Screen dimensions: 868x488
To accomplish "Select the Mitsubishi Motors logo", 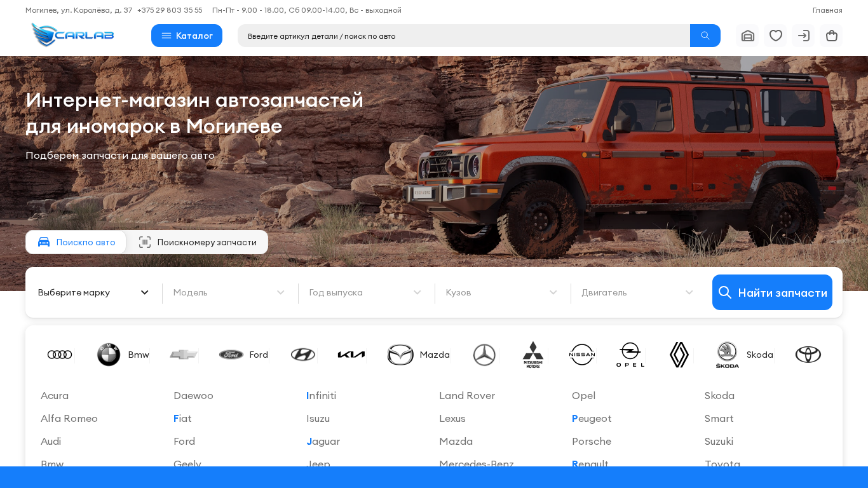I will (x=533, y=355).
